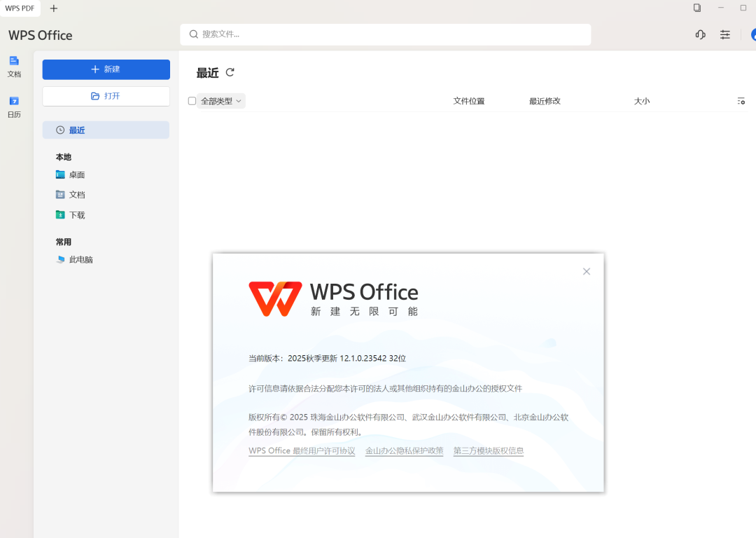Click the mobile device icon in the title bar
756x538 pixels.
click(x=696, y=8)
